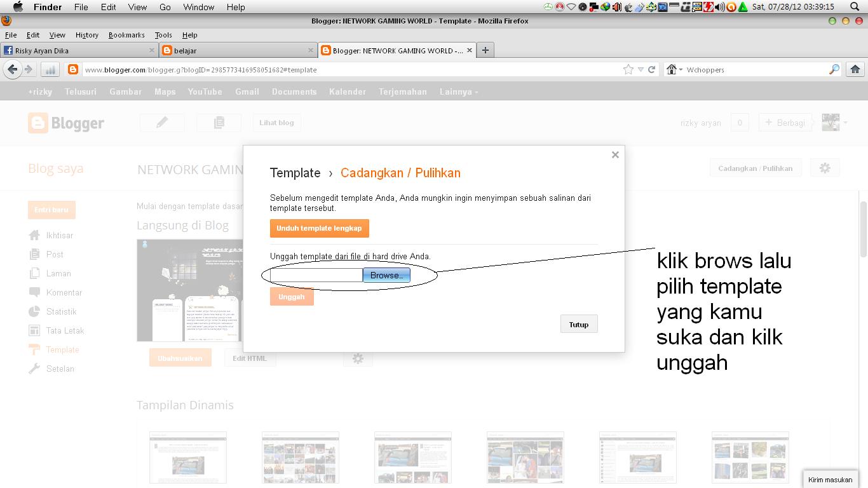Open the Finder Window menu
The image size is (868, 488).
pos(199,7)
